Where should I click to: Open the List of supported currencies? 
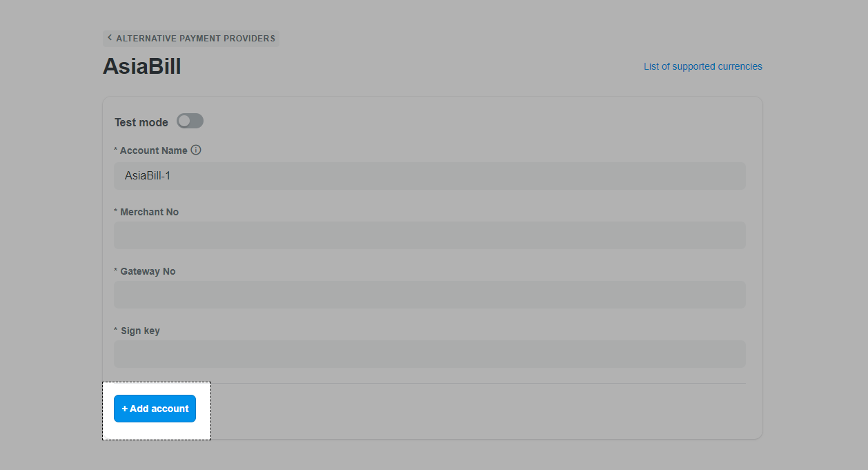click(x=703, y=66)
